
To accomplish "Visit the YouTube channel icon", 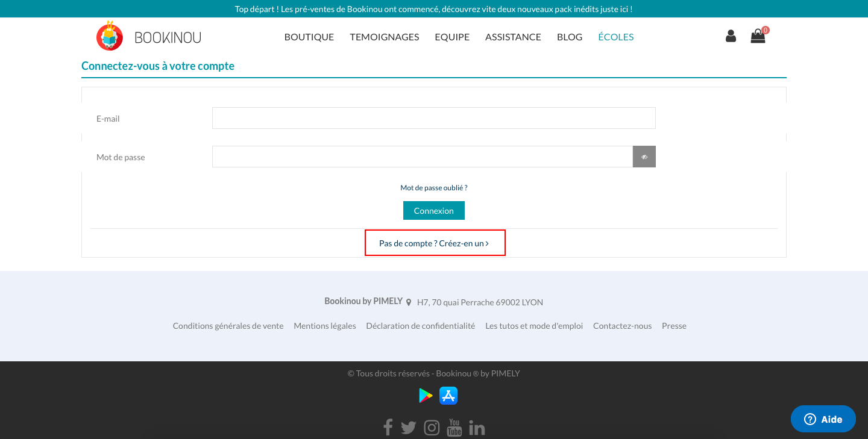I will click(x=454, y=428).
